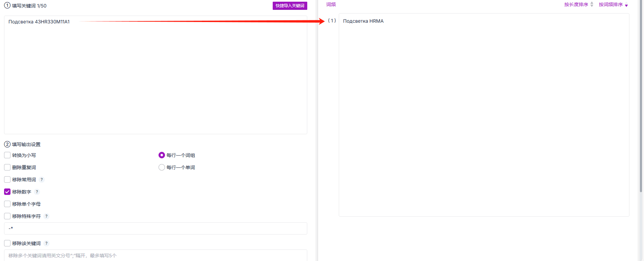Sort results by 按词频排序
Screen dimensions: 644x261
[x=610, y=4]
